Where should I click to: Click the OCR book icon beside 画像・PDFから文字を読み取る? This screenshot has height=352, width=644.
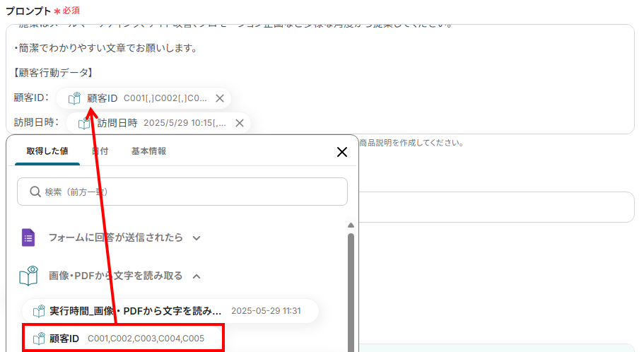(x=29, y=276)
